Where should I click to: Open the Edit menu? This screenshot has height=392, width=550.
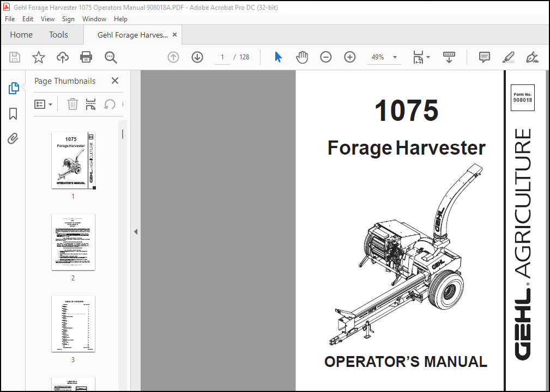(28, 19)
